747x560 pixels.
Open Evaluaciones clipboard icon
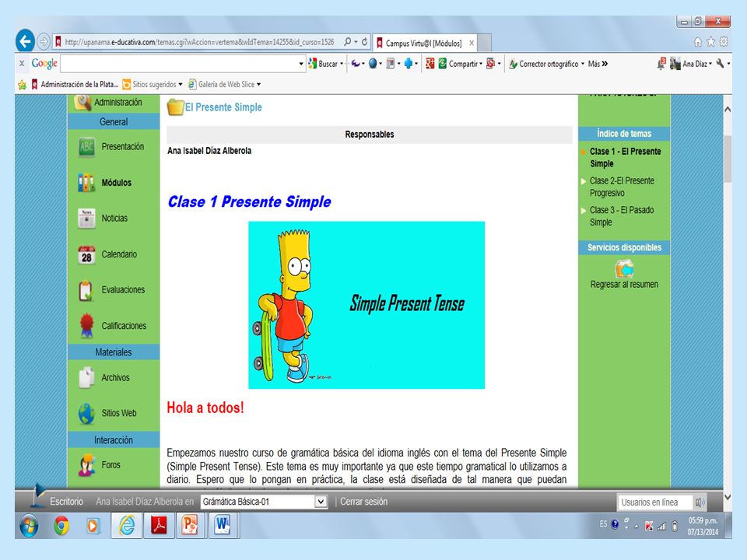click(86, 290)
